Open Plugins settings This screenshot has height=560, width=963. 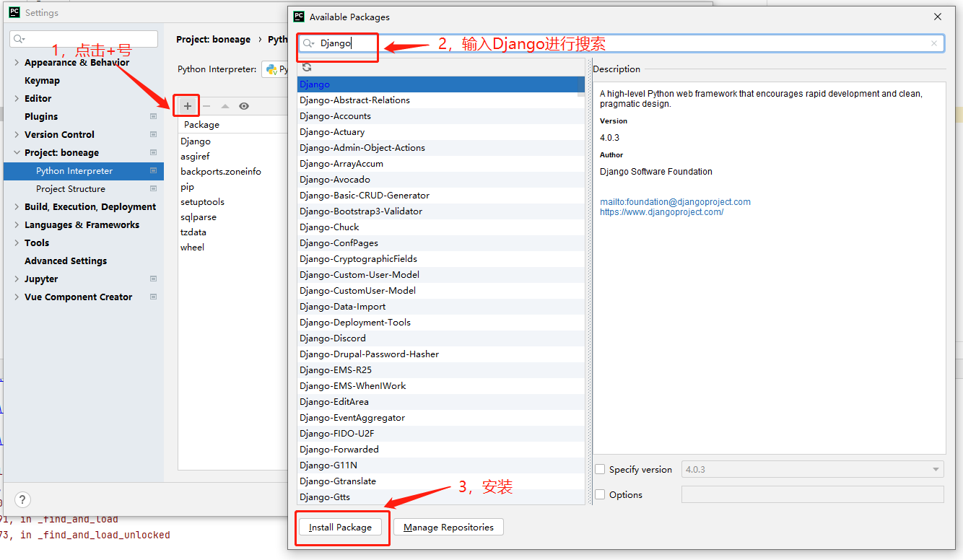pyautogui.click(x=41, y=116)
